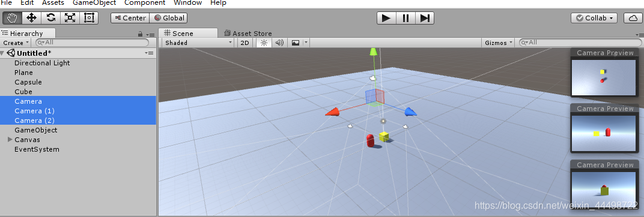Select the Rect transform tool
This screenshot has width=644, height=217.
tap(89, 17)
